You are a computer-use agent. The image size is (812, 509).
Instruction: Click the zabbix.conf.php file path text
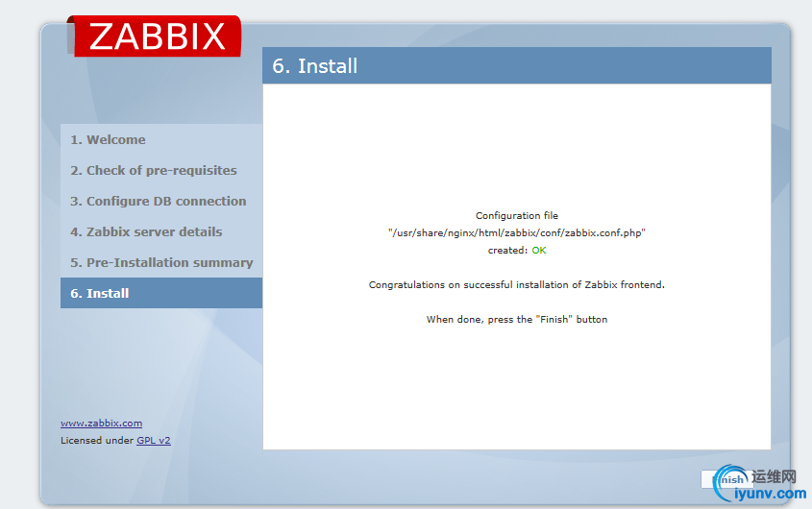point(517,233)
